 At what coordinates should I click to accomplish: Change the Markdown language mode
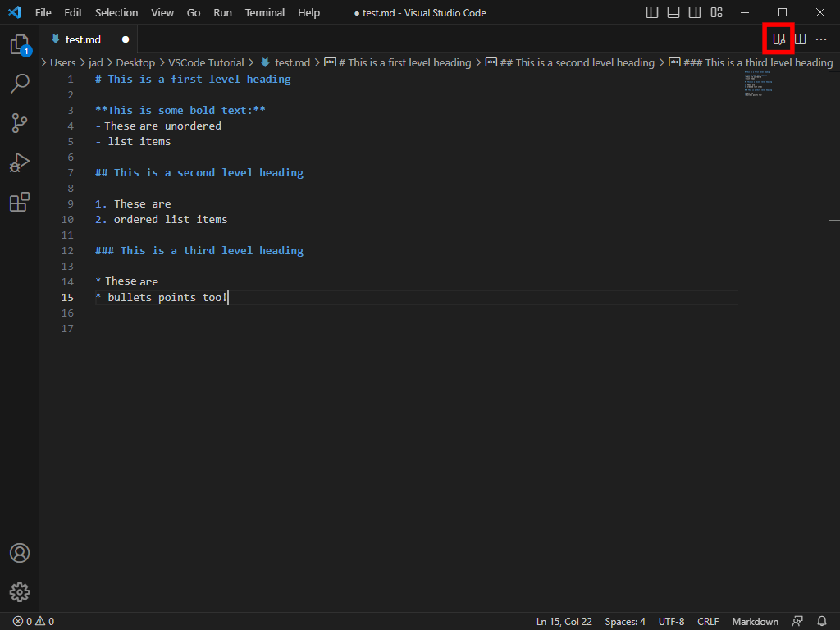pyautogui.click(x=754, y=621)
